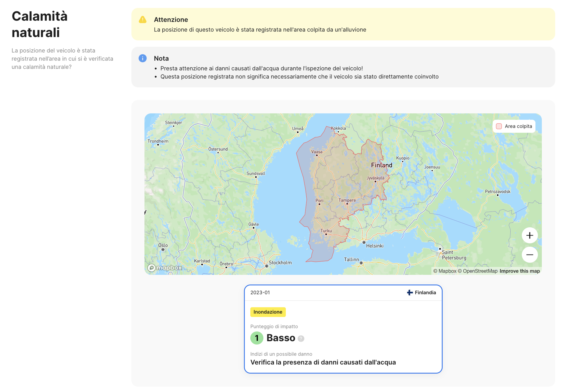Click the Tampere label inside affected area

[x=347, y=200]
